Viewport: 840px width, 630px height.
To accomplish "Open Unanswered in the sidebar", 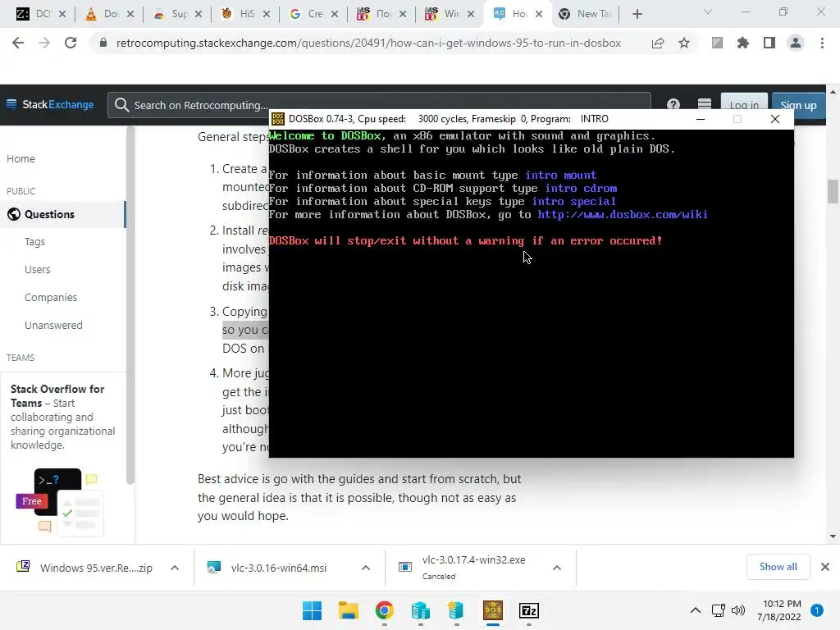I will pos(53,325).
